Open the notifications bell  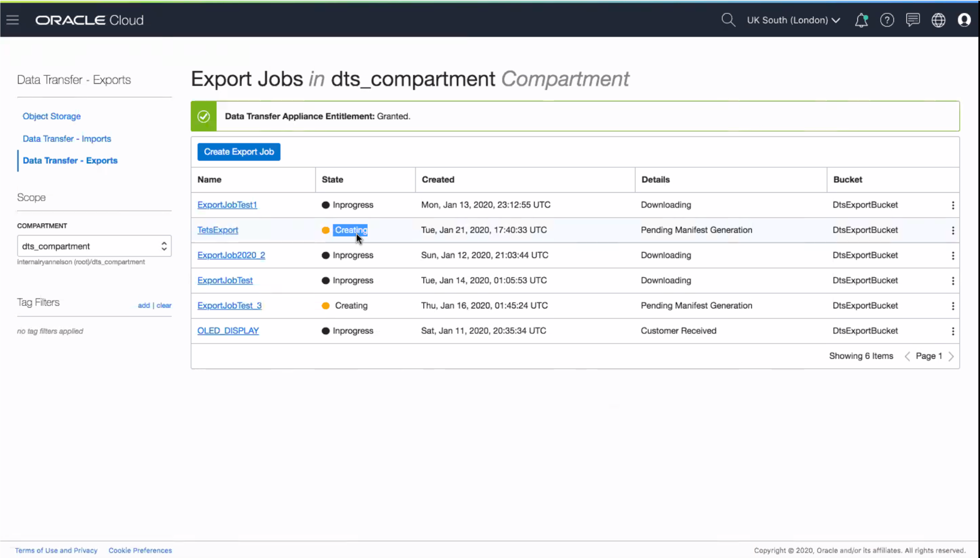(x=861, y=20)
